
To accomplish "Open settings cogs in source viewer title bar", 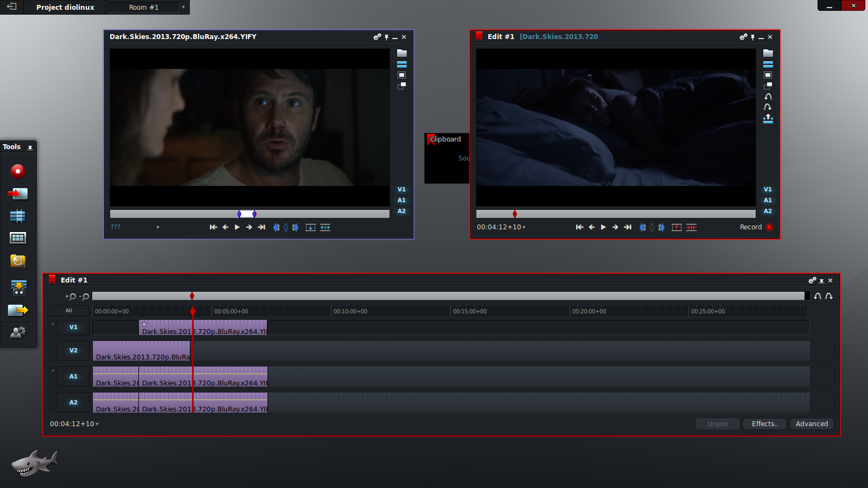I will click(x=377, y=37).
